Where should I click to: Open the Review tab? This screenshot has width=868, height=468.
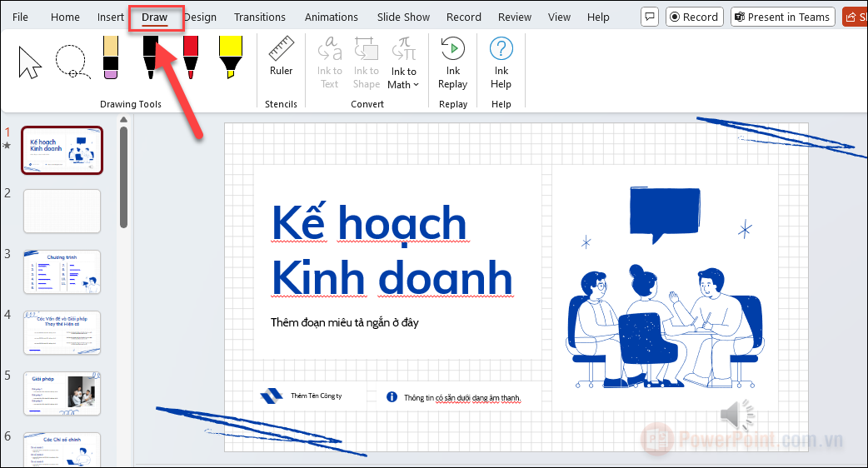coord(515,17)
